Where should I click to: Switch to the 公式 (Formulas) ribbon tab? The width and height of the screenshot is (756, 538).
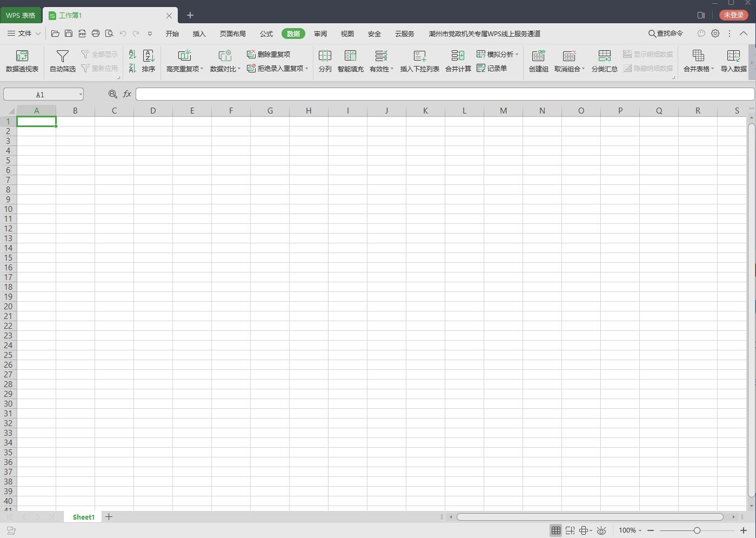pos(266,34)
